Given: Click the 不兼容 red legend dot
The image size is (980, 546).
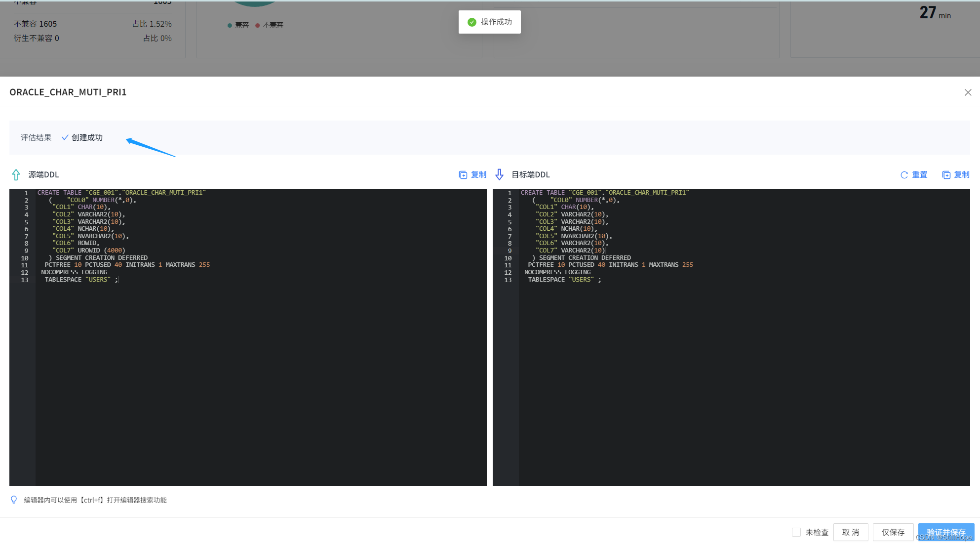Looking at the screenshot, I should point(257,25).
